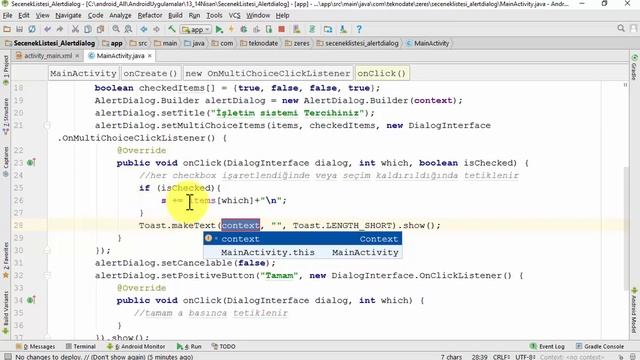640x360 pixels.
Task: Click the Replace toolbar icon
Action: click(128, 29)
